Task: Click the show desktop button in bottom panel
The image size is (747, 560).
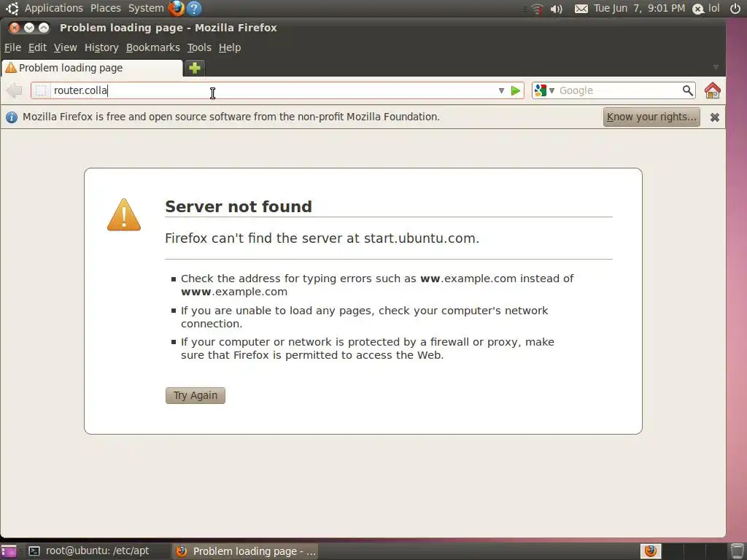Action: tap(8, 551)
